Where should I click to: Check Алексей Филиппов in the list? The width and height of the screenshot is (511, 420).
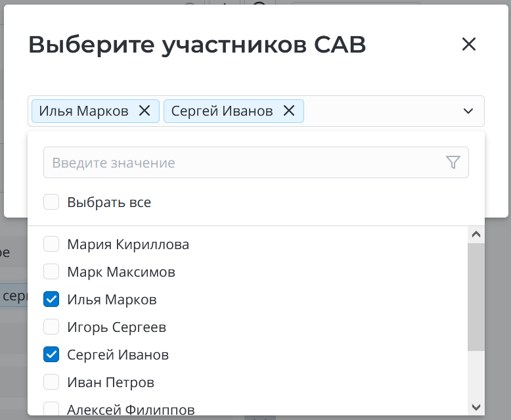click(51, 409)
